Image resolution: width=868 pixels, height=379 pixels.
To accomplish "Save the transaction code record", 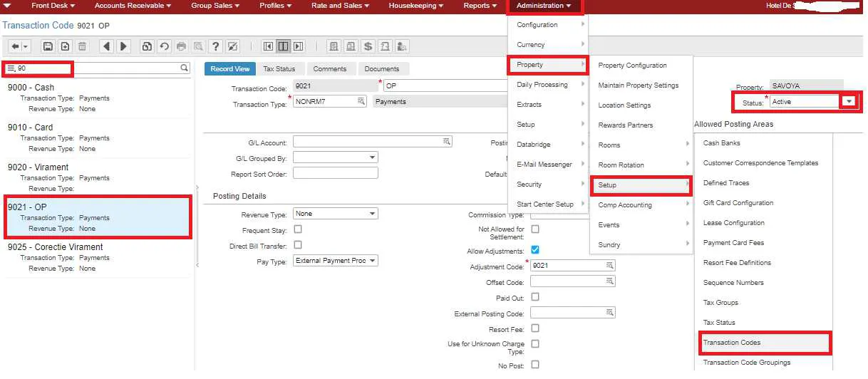I will click(x=48, y=46).
